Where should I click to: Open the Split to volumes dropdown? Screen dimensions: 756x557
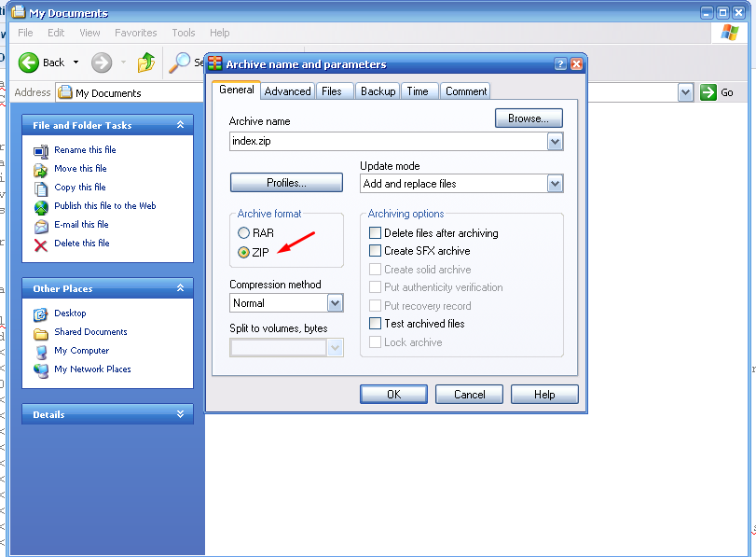click(335, 347)
